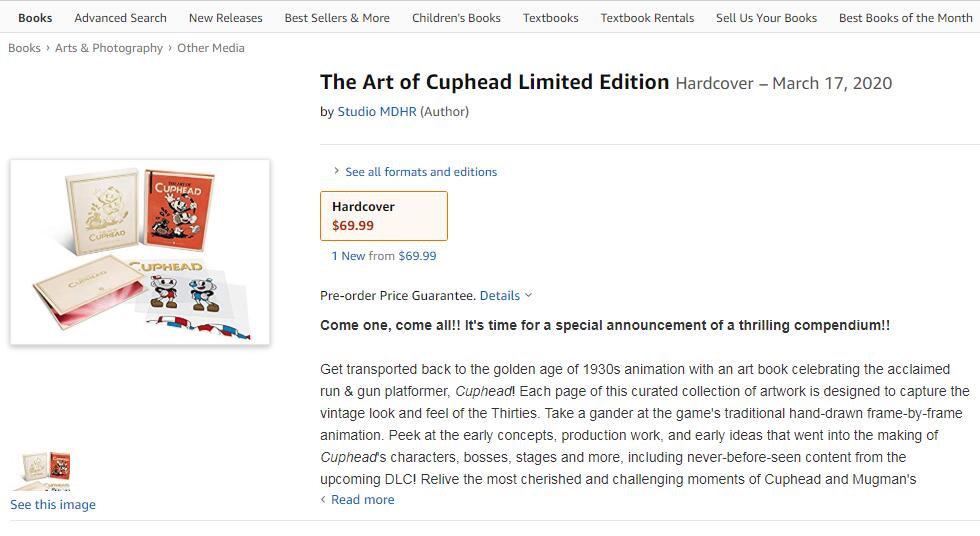Expand Pre-order Price Guarantee Details
This screenshot has width=980, height=536.
click(x=505, y=296)
